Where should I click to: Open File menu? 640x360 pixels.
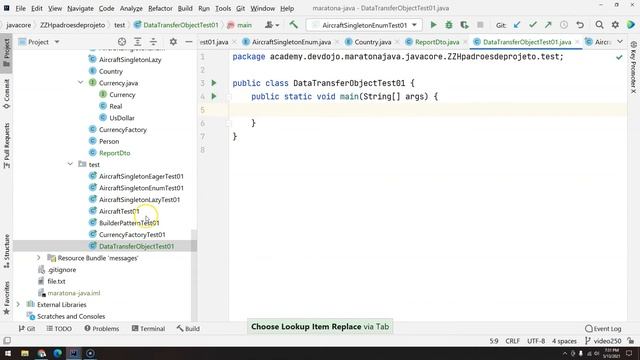point(20,8)
